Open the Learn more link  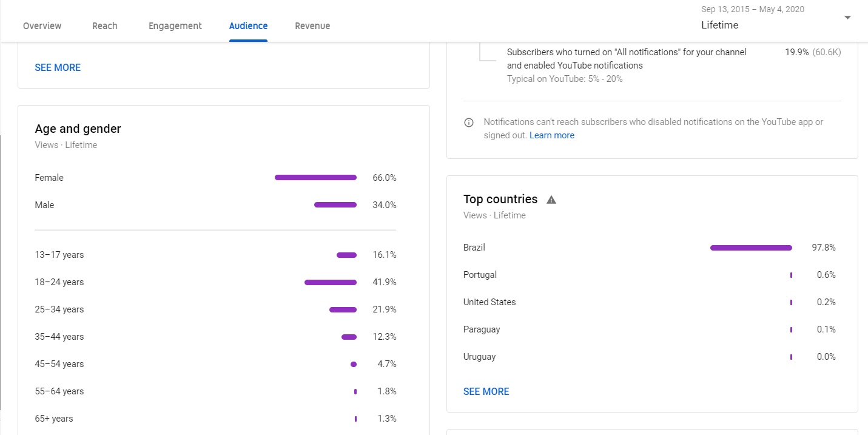[552, 135]
